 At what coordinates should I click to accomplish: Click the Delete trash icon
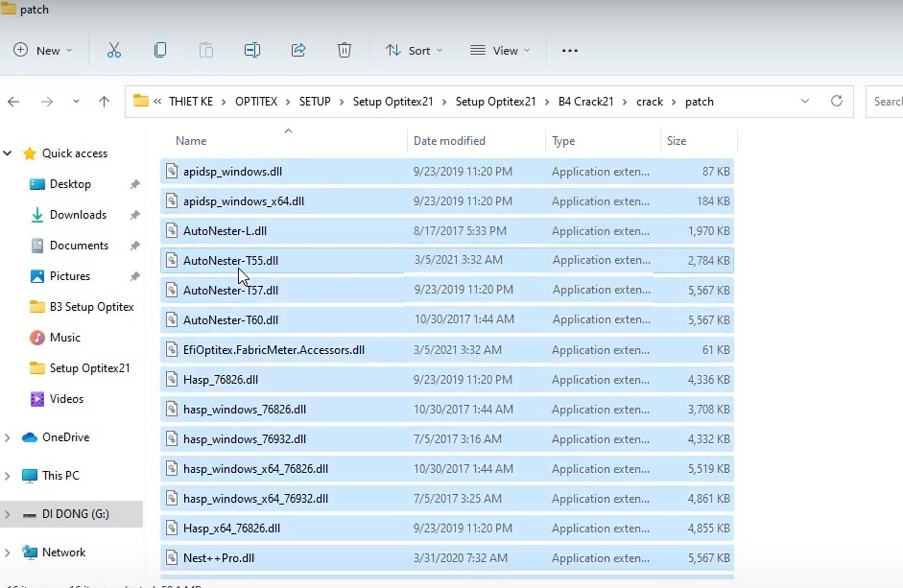point(345,50)
